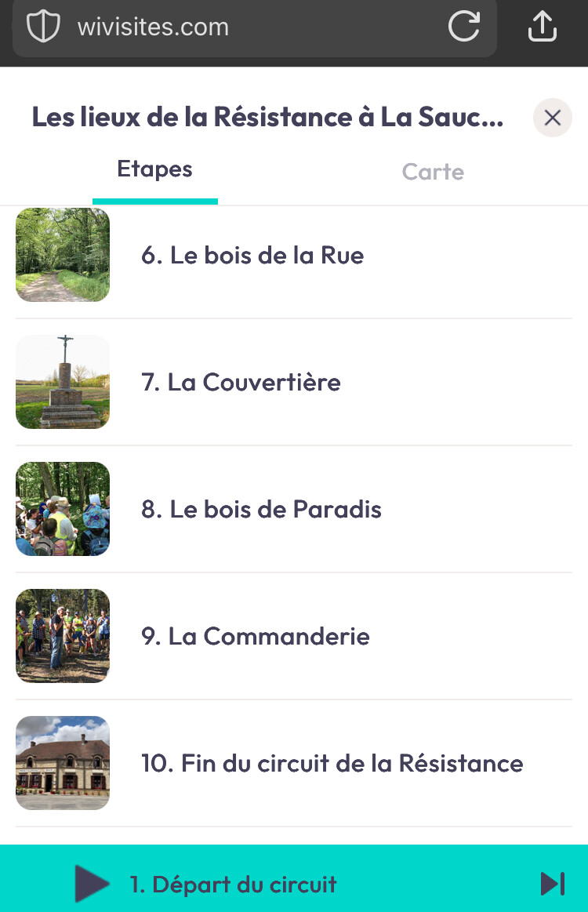Screen dimensions: 588x912
Task: Close the circuit steps panel
Action: 552,118
